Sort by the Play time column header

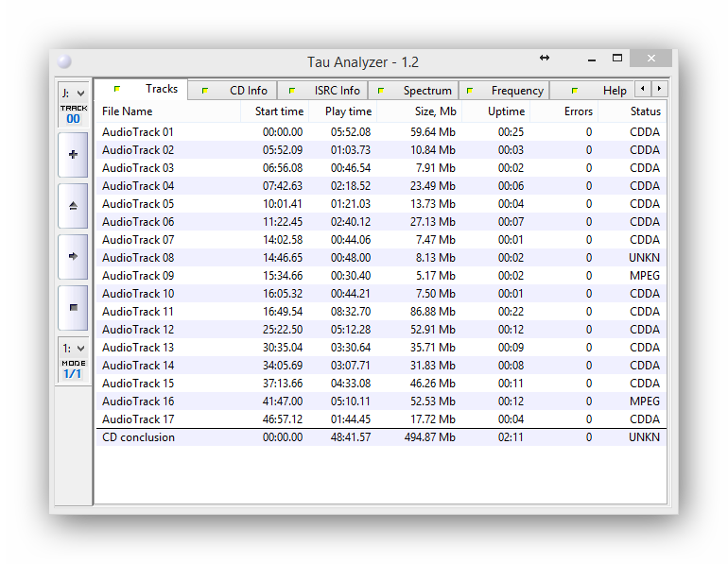(x=348, y=111)
